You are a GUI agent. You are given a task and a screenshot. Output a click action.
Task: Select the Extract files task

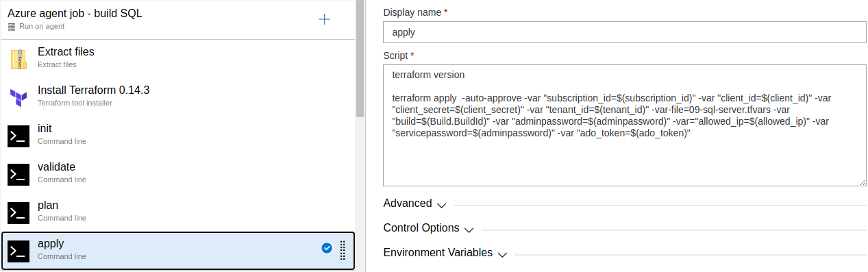pyautogui.click(x=178, y=59)
